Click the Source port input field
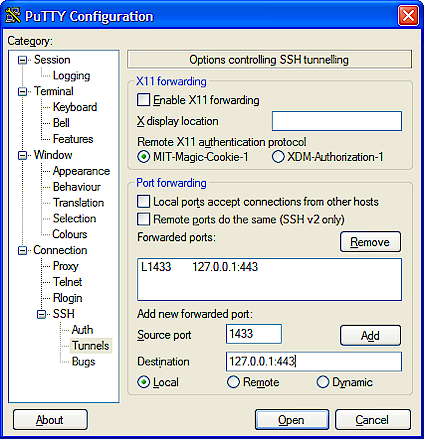The image size is (425, 440). pyautogui.click(x=254, y=334)
